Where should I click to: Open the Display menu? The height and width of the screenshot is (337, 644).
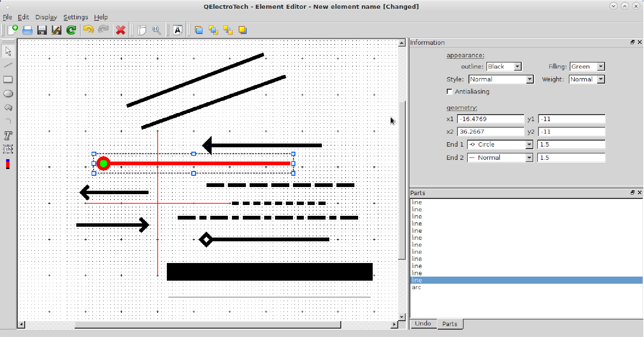pyautogui.click(x=46, y=17)
